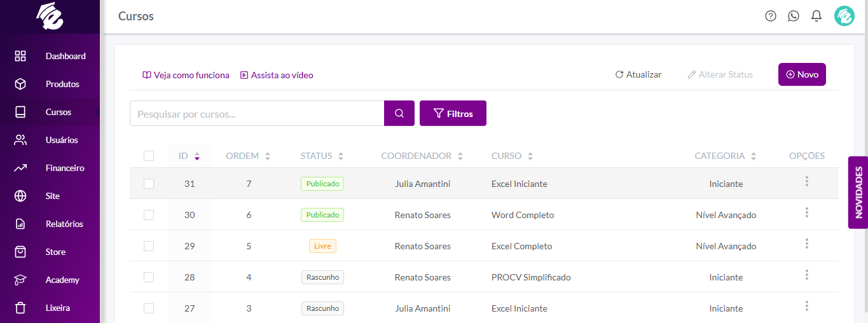Open options menu for Excel Completo row

pyautogui.click(x=807, y=244)
